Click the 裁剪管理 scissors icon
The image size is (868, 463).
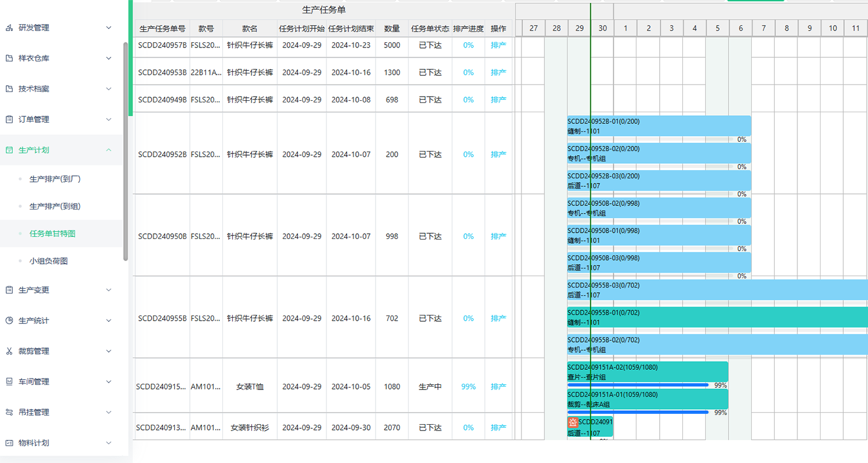(9, 351)
